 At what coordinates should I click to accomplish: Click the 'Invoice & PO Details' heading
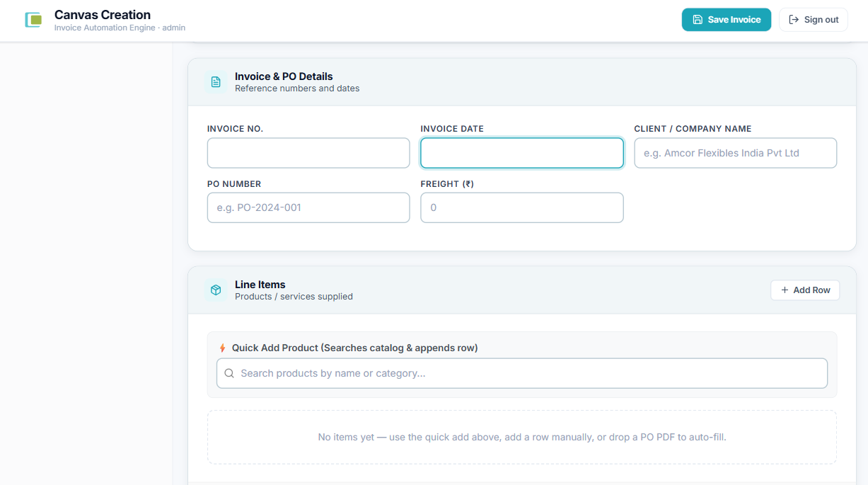point(284,76)
